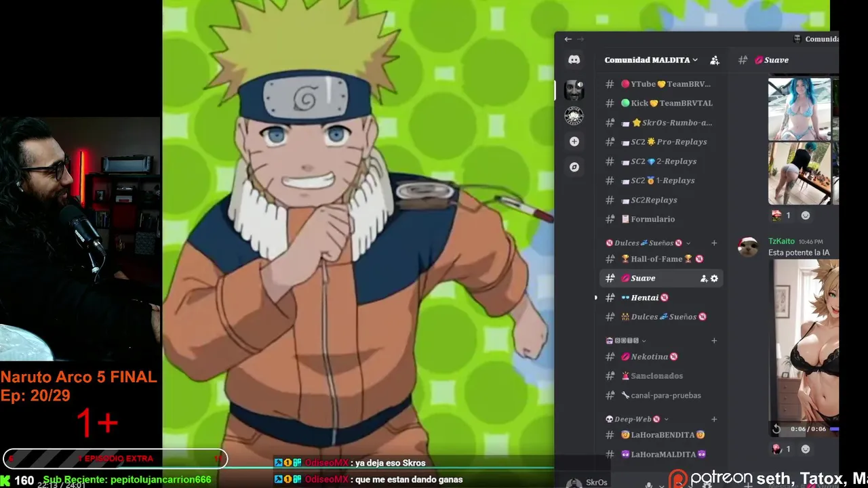Open the Discover servers compass icon

[574, 167]
